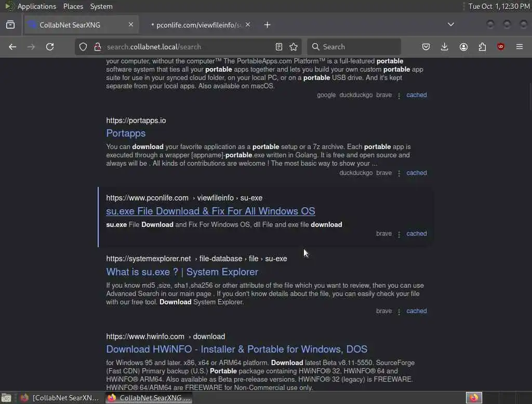This screenshot has height=404, width=532.
Task: Open uBlock Origin extension icon
Action: (501, 47)
